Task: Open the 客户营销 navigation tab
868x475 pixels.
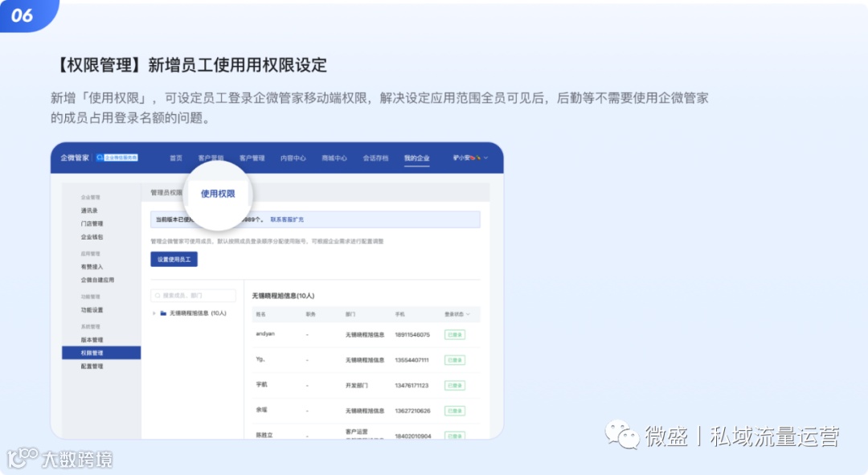Action: [211, 158]
